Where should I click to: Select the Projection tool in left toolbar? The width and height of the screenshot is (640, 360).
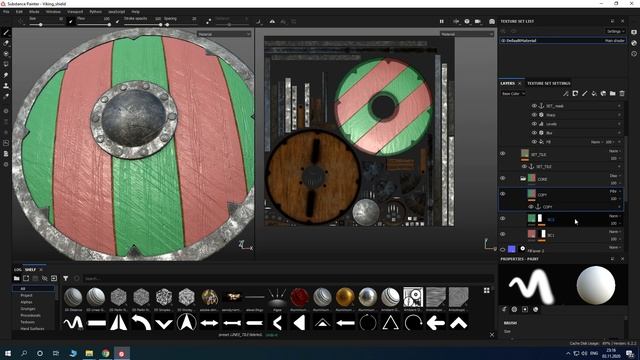coord(6,53)
